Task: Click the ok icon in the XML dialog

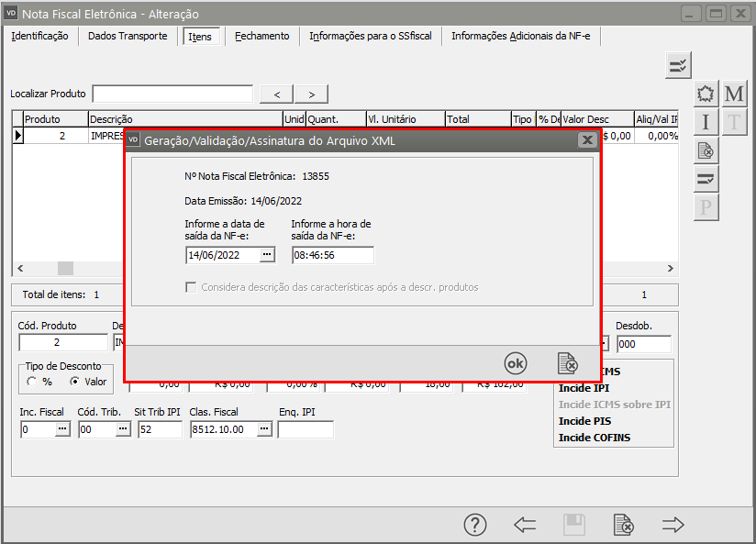Action: (515, 363)
